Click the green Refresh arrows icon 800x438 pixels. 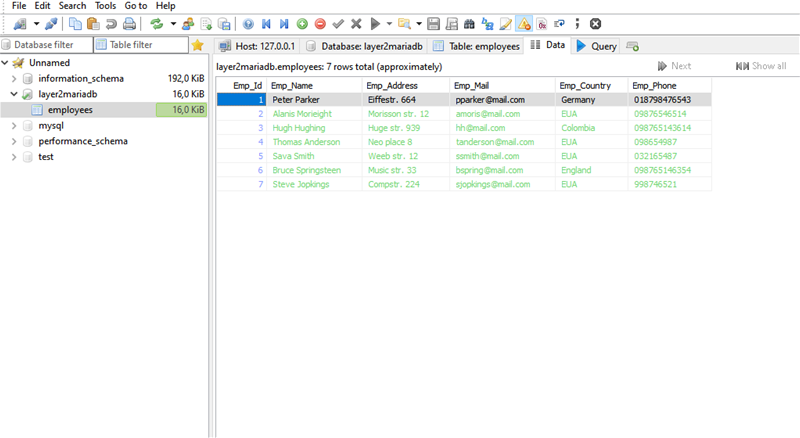tap(156, 23)
